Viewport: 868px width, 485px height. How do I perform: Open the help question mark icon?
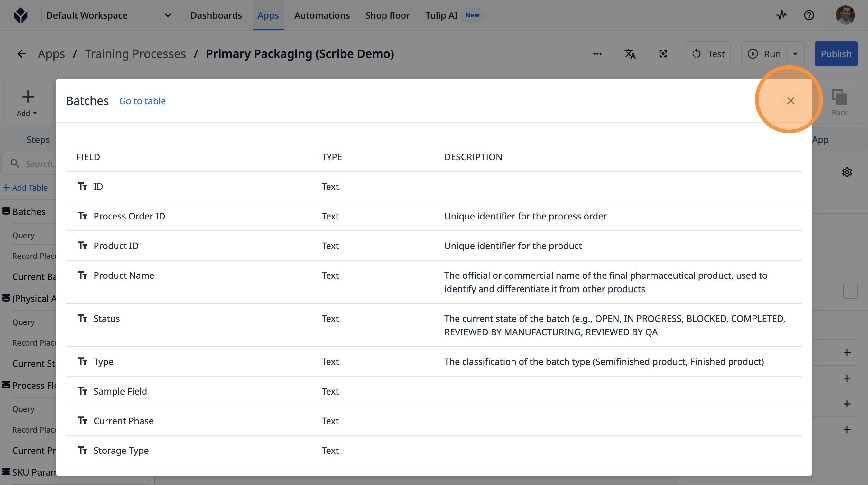coord(809,15)
